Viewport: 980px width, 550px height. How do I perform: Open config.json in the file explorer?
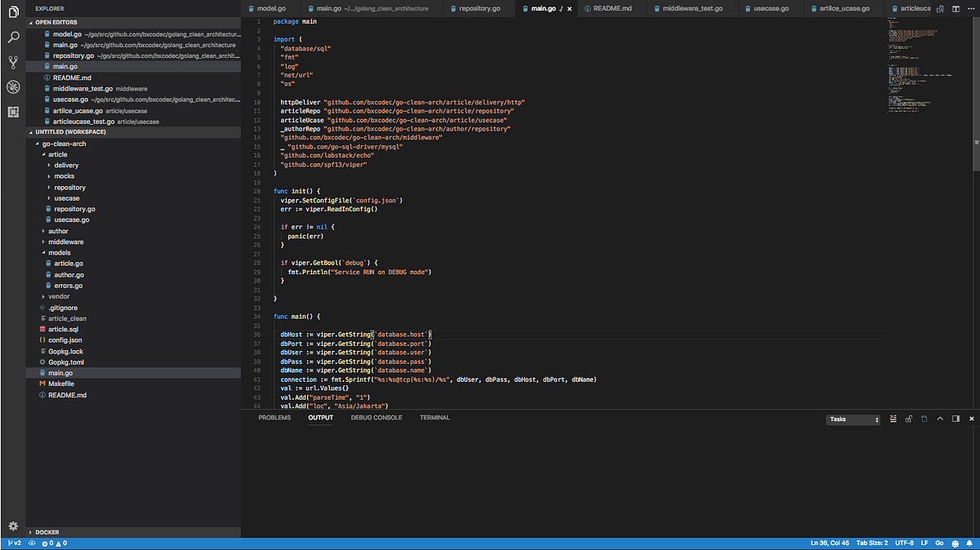(65, 340)
